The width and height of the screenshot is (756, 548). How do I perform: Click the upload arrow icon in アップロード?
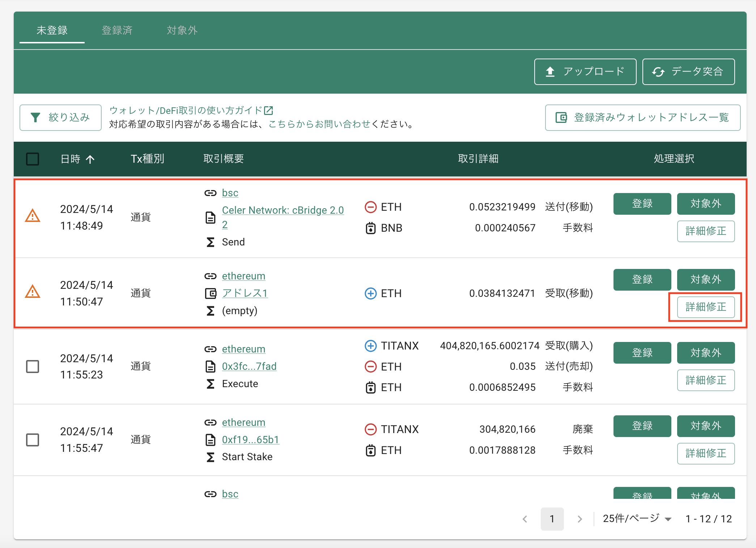pos(550,72)
